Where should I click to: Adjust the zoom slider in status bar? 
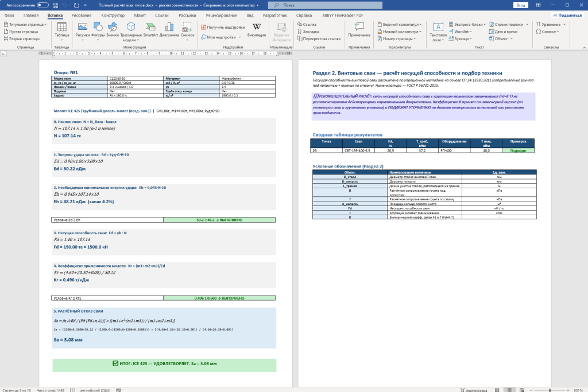coord(550,390)
